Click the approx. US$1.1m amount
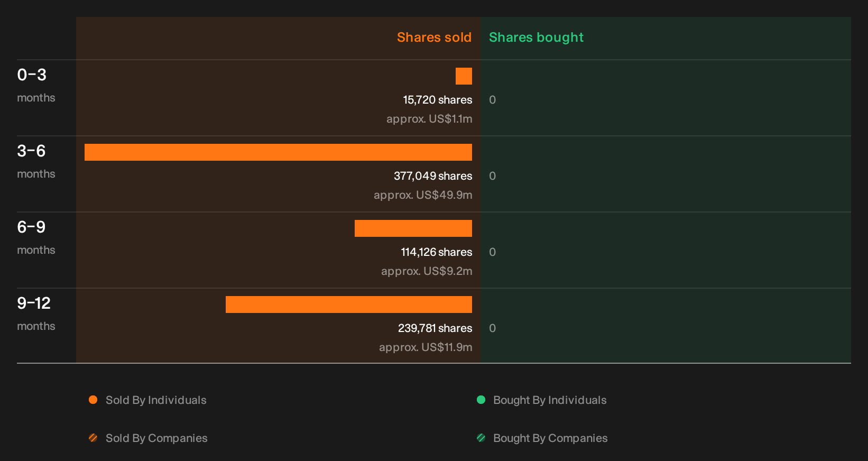 (x=429, y=119)
